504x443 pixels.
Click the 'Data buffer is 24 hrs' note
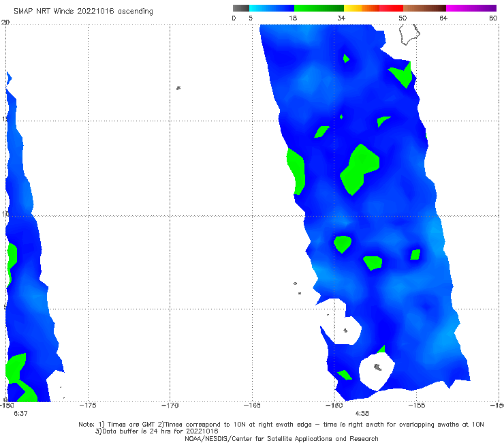click(157, 431)
